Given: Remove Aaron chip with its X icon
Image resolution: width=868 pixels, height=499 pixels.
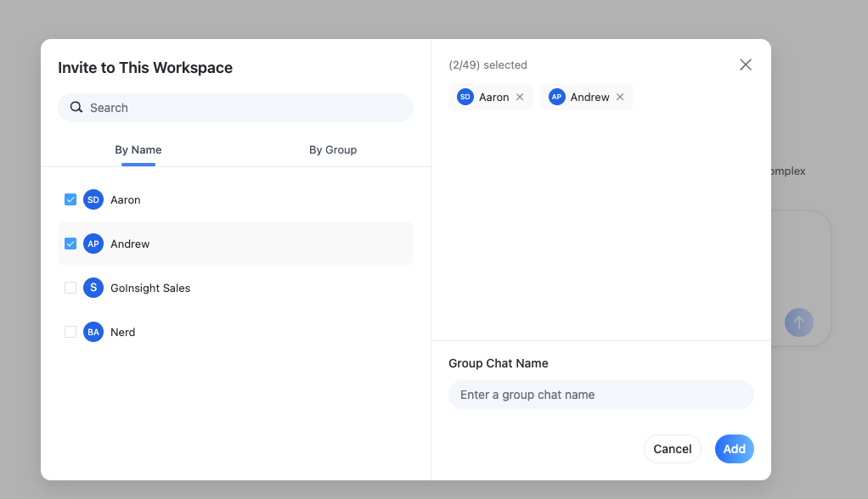Looking at the screenshot, I should click(x=520, y=97).
